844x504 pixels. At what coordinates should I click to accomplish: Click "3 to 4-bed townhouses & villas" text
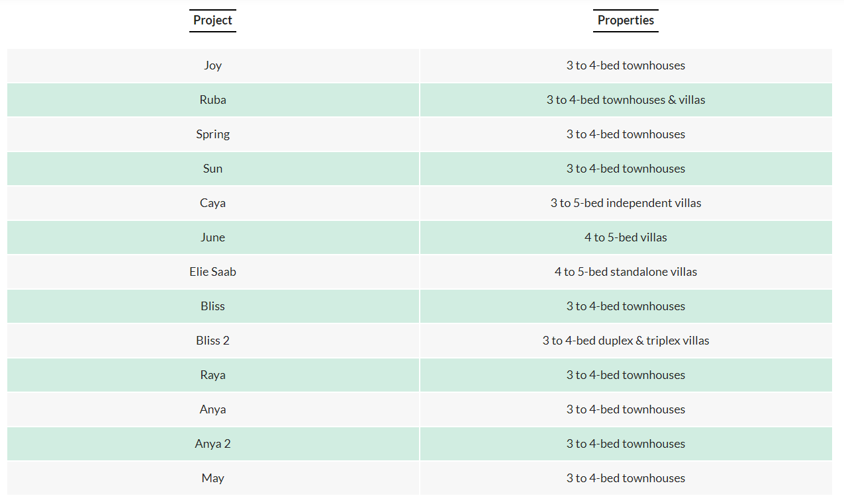coord(626,100)
